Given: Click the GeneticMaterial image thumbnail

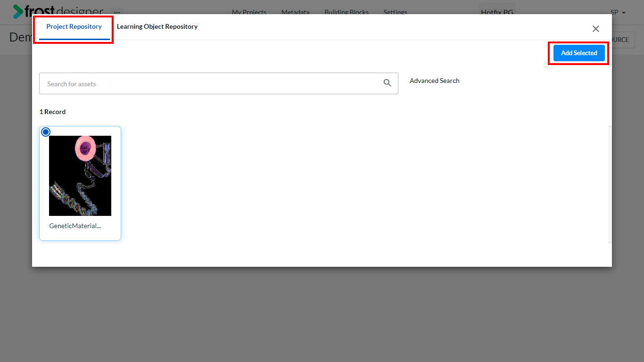Looking at the screenshot, I should coord(80,176).
